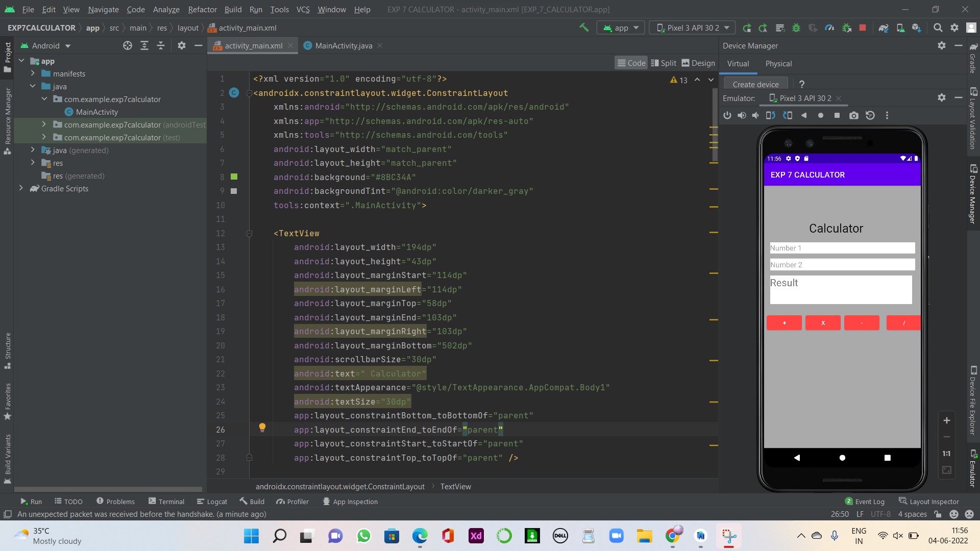
Task: Expand the manifests folder in the project tree
Action: click(33, 73)
